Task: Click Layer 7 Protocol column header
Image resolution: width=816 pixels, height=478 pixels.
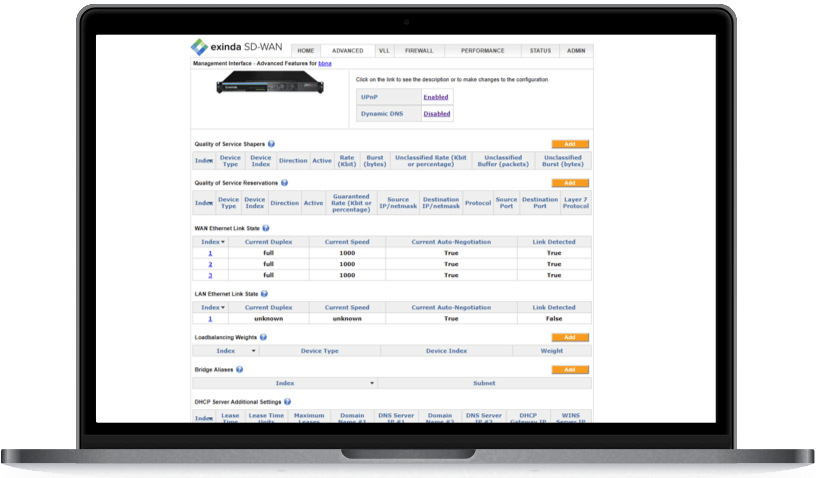Action: click(x=576, y=203)
